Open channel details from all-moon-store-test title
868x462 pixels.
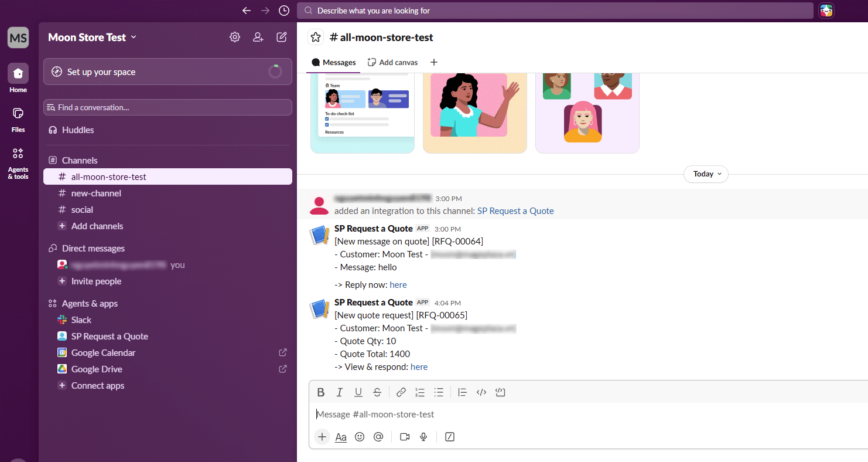point(381,38)
